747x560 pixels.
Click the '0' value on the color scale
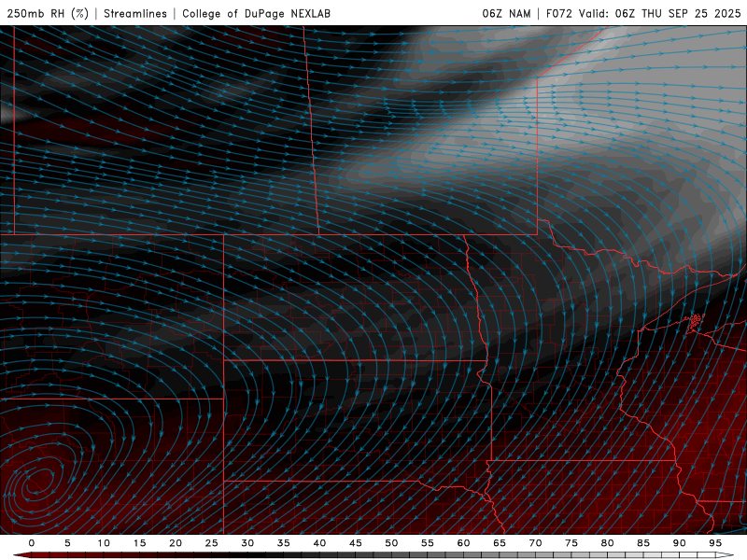pyautogui.click(x=32, y=543)
